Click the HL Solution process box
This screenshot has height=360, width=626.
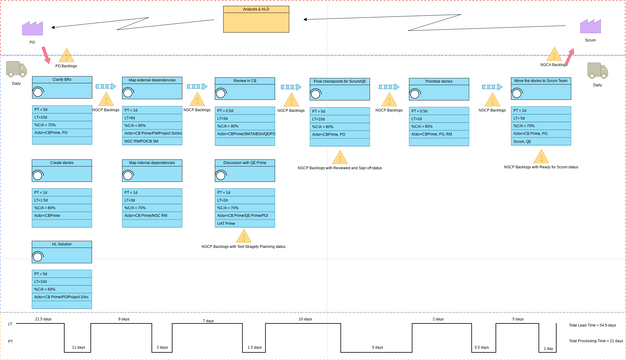pos(62,252)
